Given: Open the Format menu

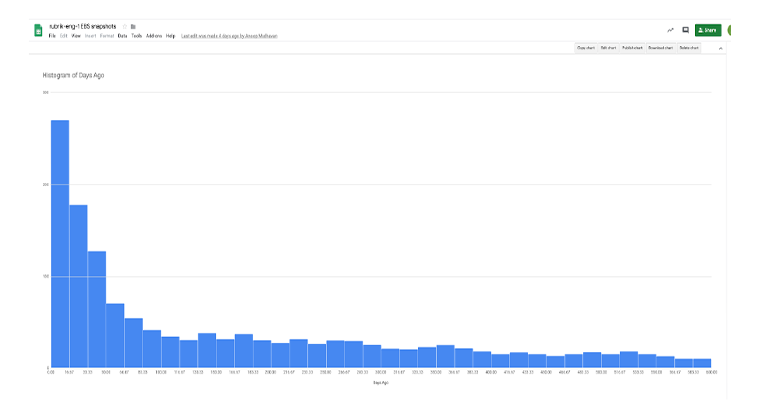Looking at the screenshot, I should tap(107, 36).
